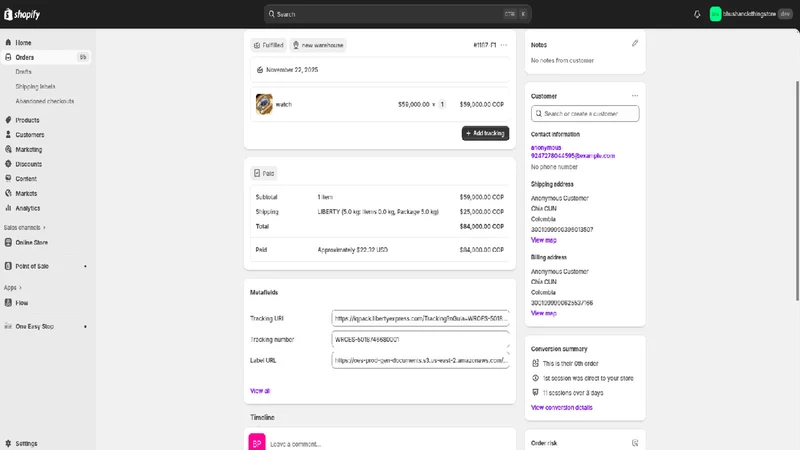Click the Marketing target icon
Image resolution: width=800 pixels, height=450 pixels.
[x=8, y=149]
